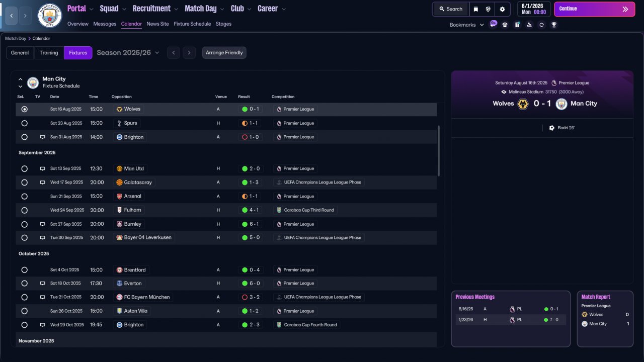Open the Squad dropdown menu
This screenshot has height=362, width=644.
113,9
